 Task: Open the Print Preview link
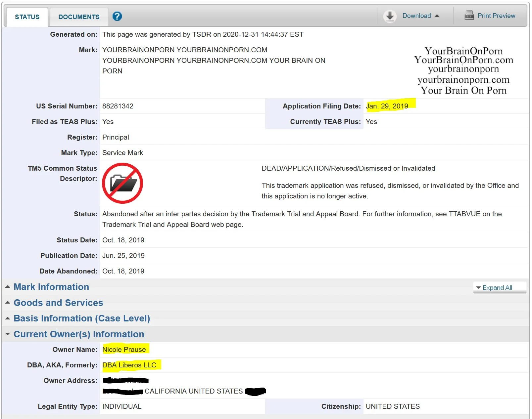click(x=496, y=16)
